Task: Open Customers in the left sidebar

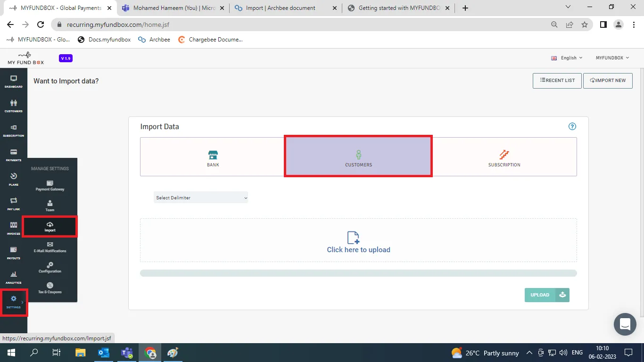Action: (x=14, y=106)
